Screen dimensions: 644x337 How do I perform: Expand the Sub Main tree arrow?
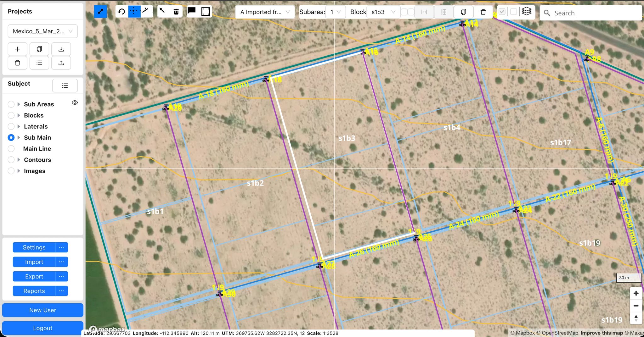pyautogui.click(x=19, y=138)
